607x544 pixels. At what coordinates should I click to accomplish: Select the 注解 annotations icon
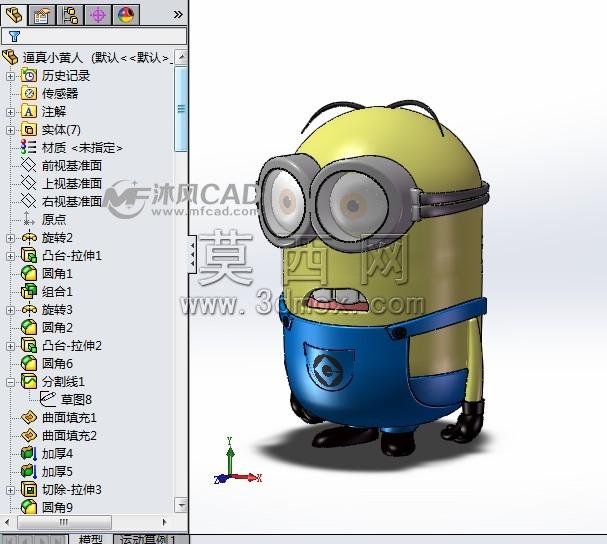point(29,112)
